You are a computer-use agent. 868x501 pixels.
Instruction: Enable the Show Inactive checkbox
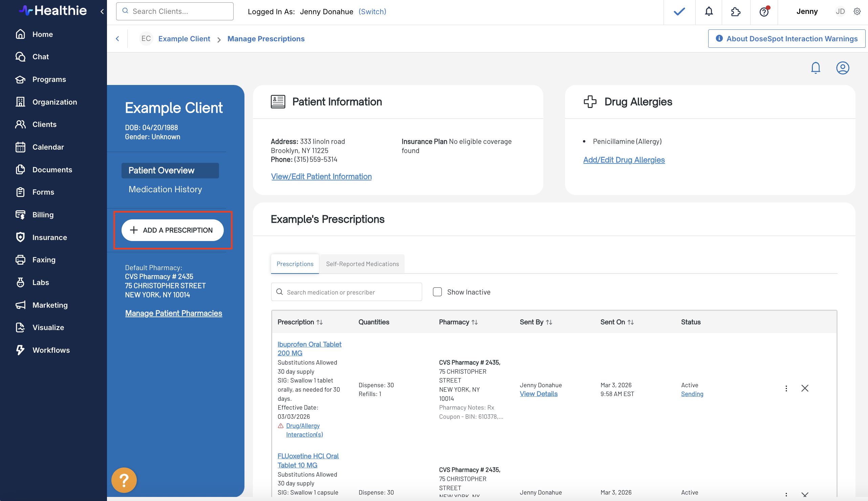click(x=437, y=292)
